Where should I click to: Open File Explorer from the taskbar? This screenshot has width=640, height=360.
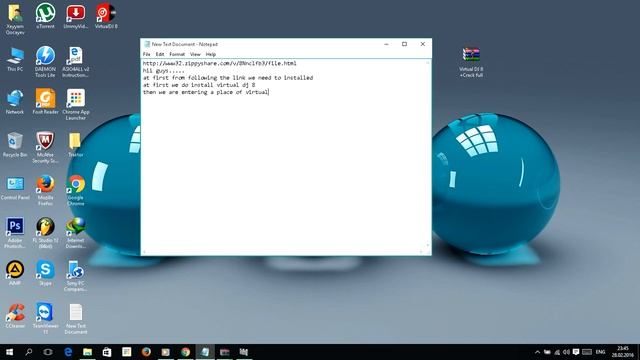coord(87,352)
